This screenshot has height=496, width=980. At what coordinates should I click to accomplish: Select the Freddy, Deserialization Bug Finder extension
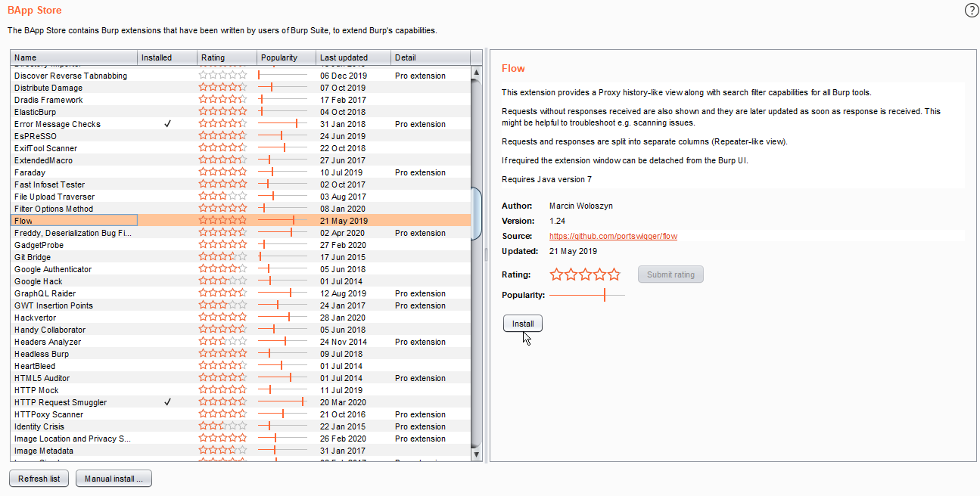coord(73,233)
